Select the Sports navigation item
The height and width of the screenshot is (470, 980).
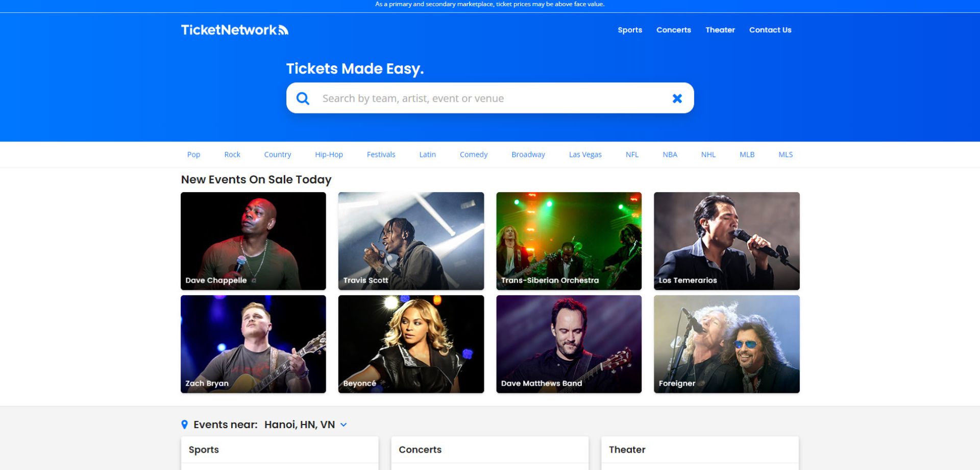630,30
